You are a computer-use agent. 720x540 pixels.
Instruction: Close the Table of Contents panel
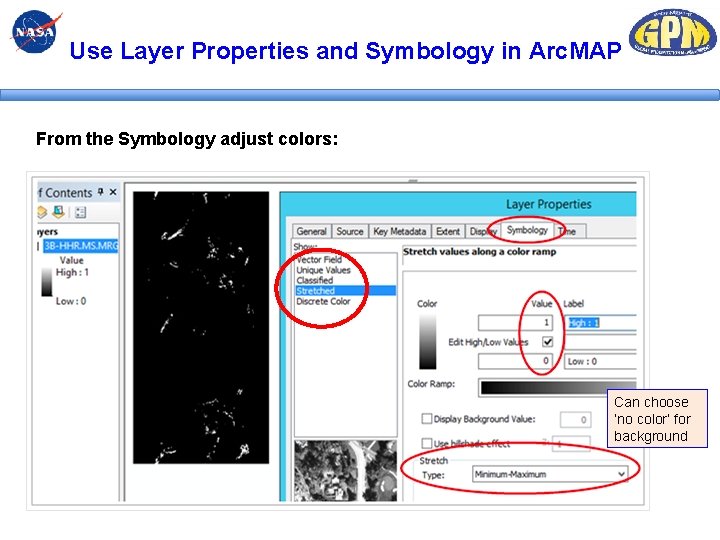coord(113,192)
